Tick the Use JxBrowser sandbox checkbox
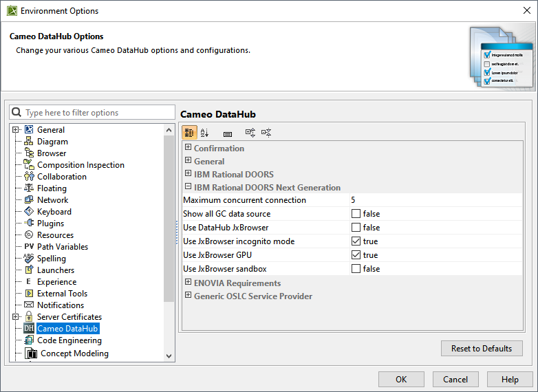The image size is (538, 392). click(x=356, y=269)
